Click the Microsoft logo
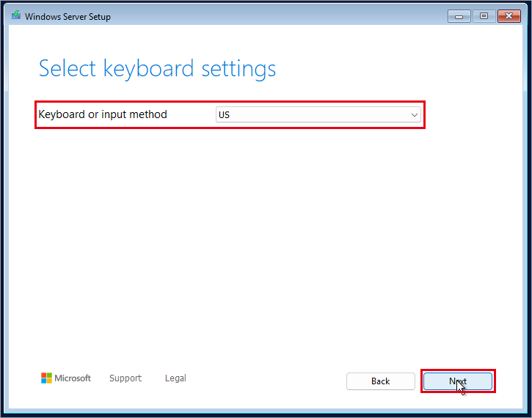Viewport: 532px width, 418px height. click(x=66, y=378)
